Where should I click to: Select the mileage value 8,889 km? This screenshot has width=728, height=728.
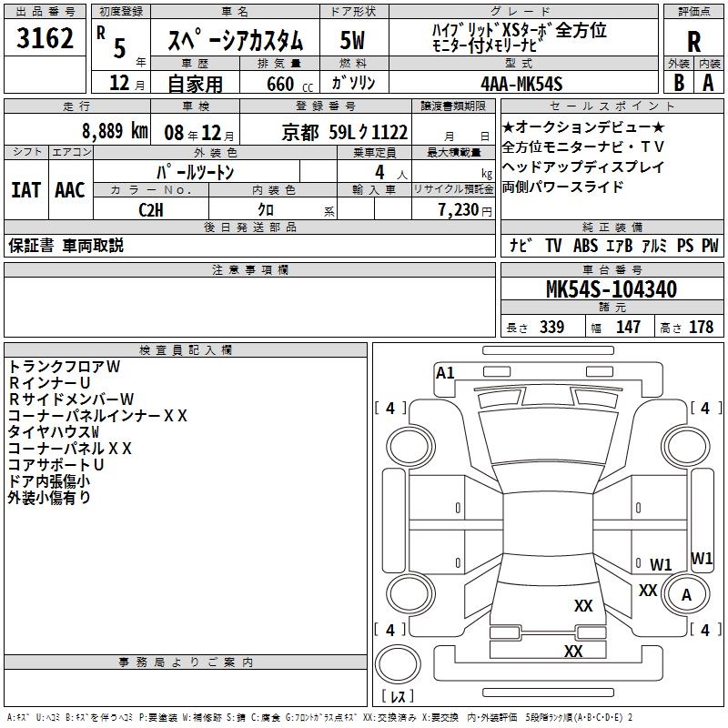click(114, 131)
